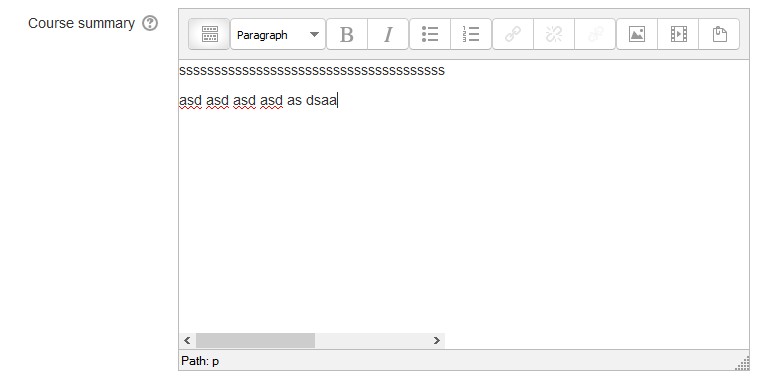Image resolution: width=761 pixels, height=385 pixels.
Task: Click the 'asd asd asd asd as dsaa' text line
Action: 258,100
